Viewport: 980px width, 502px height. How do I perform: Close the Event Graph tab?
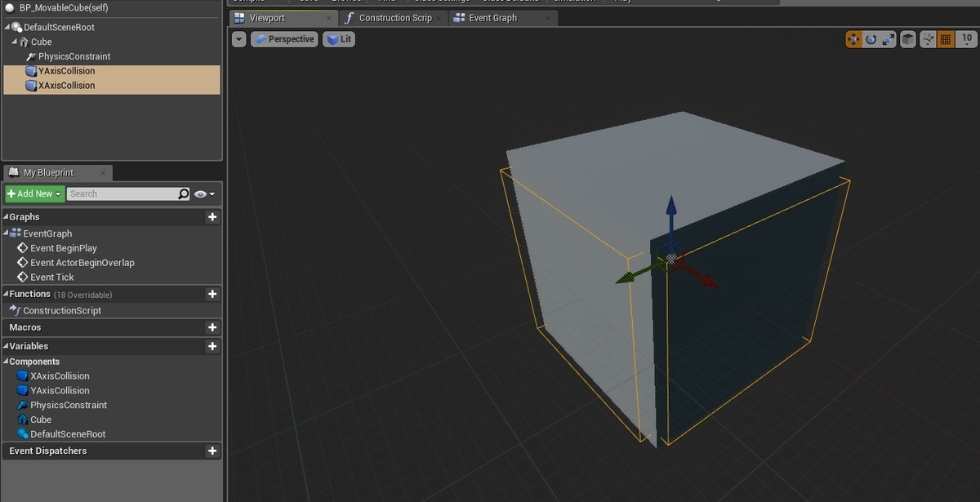point(549,18)
